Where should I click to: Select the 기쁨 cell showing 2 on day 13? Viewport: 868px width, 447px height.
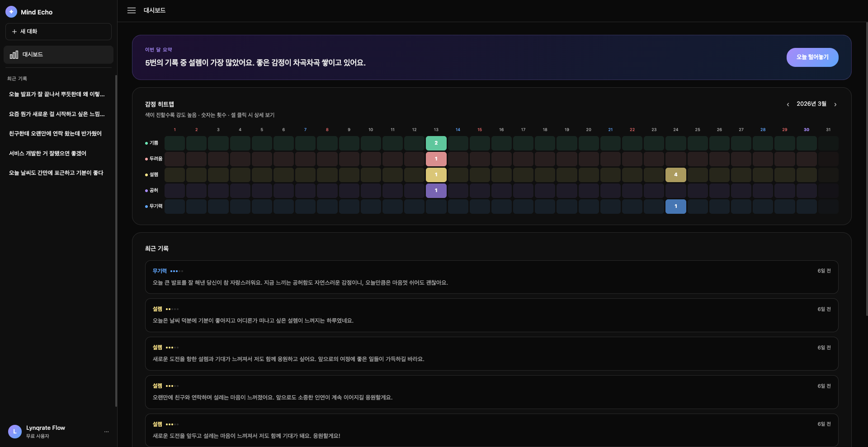tap(436, 143)
